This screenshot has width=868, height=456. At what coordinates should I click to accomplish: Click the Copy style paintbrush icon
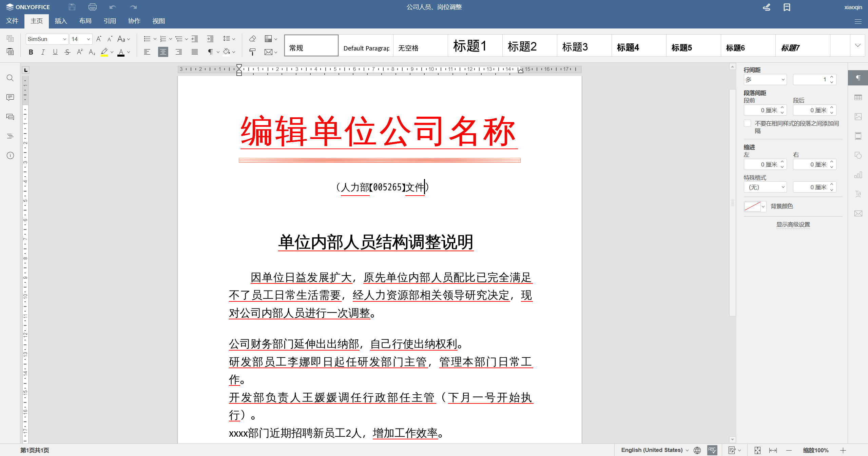[252, 52]
